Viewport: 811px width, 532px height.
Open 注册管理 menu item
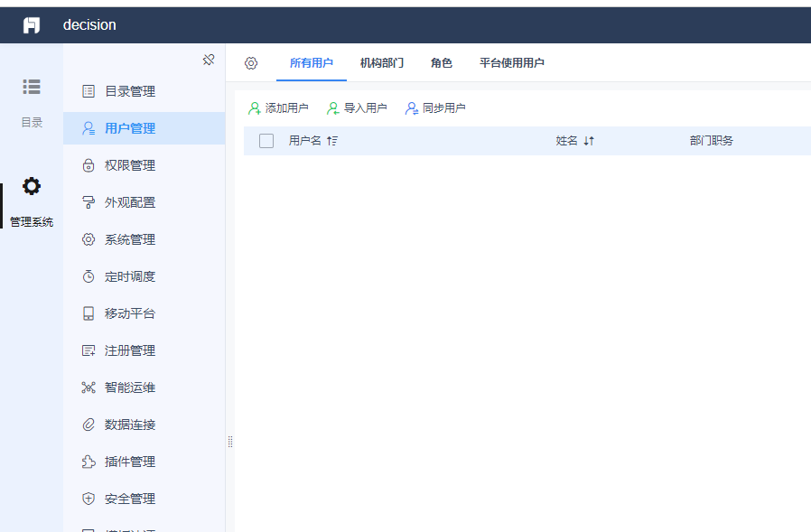point(144,350)
